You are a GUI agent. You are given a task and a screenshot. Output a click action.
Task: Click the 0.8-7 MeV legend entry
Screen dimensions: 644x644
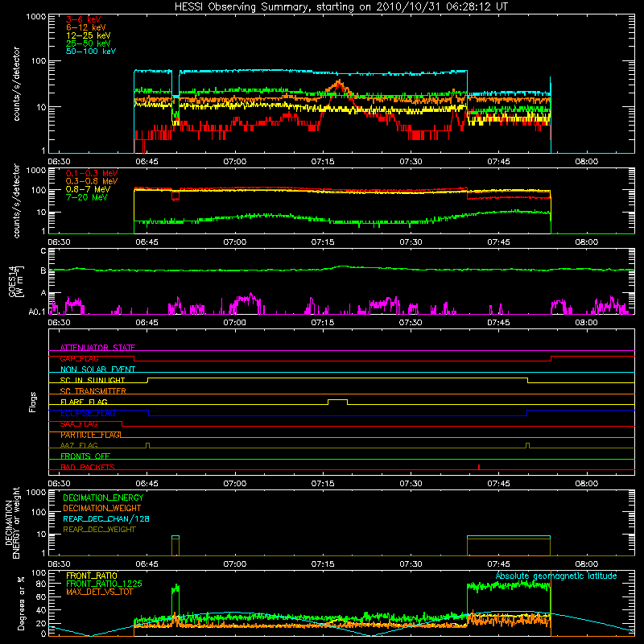88,189
